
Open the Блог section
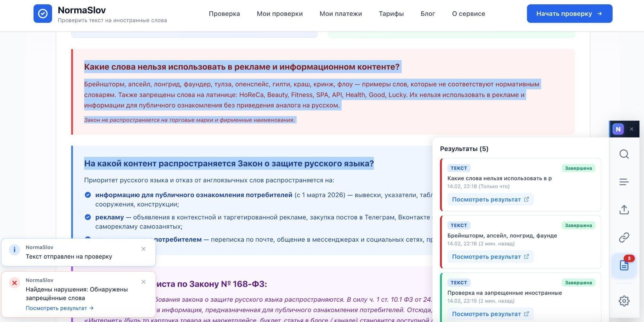coord(428,14)
